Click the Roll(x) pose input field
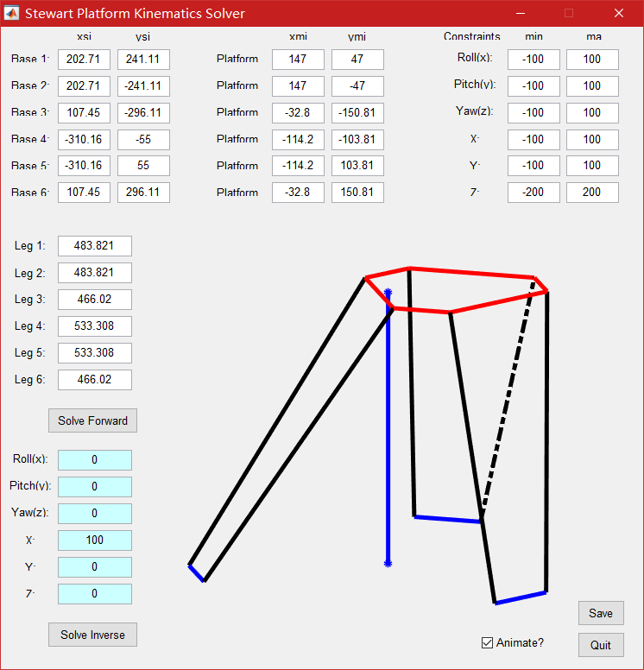The width and height of the screenshot is (644, 670). 95,460
